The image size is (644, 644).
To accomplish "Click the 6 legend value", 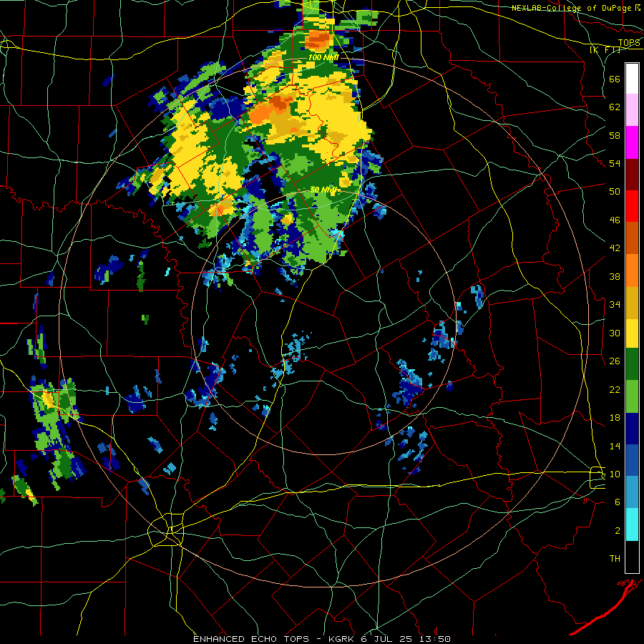I will (x=618, y=502).
